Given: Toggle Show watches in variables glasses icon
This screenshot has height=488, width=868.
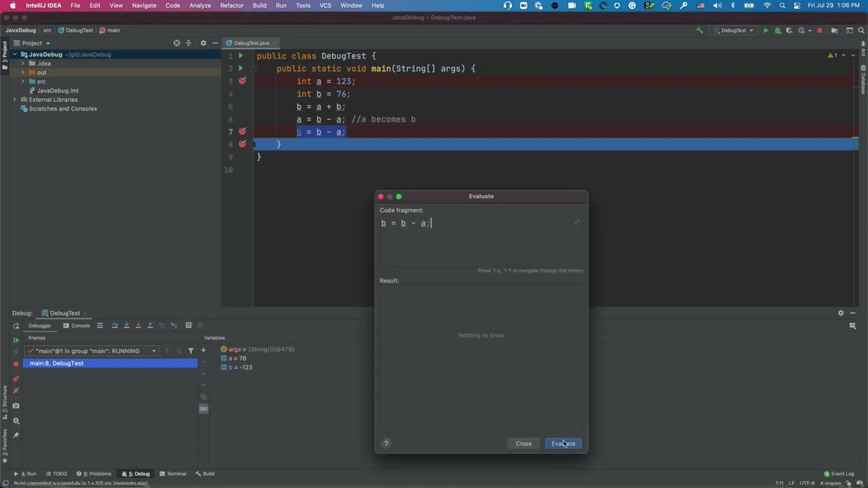Looking at the screenshot, I should click(x=203, y=409).
